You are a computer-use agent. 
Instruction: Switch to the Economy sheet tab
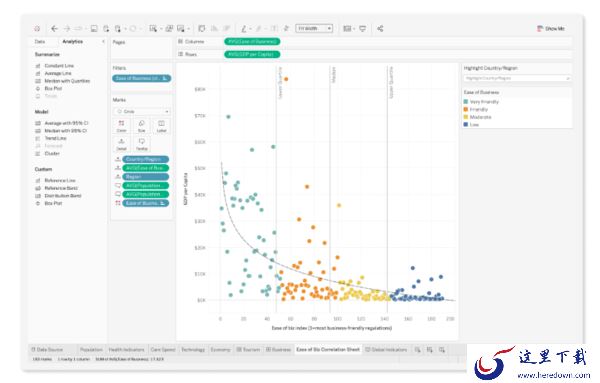tap(220, 350)
